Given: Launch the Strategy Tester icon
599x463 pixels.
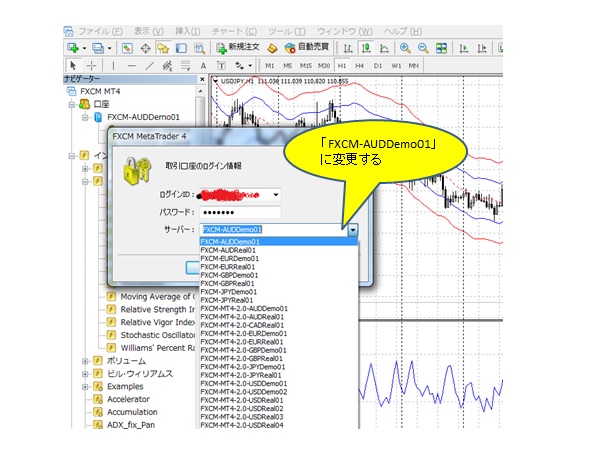Looking at the screenshot, I should [199, 48].
